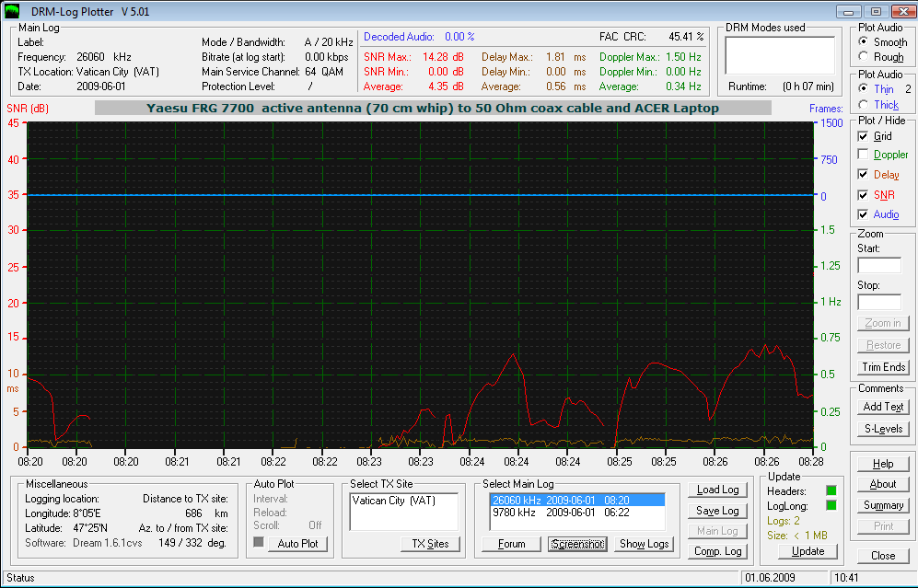Click the green Headers update indicator
Screen dimensions: 918x588
pyautogui.click(x=831, y=490)
